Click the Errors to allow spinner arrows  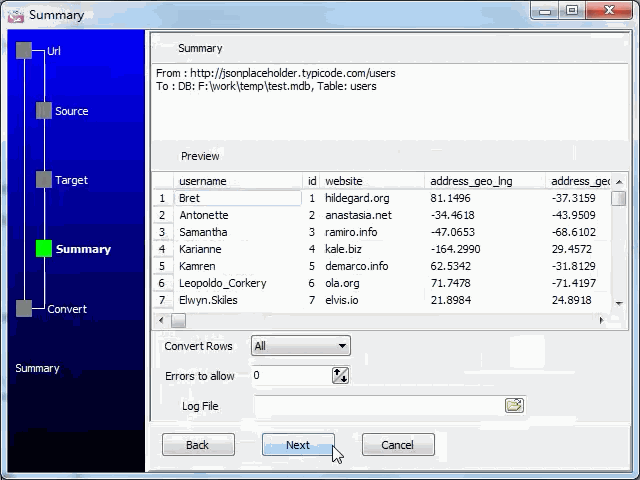tap(340, 376)
